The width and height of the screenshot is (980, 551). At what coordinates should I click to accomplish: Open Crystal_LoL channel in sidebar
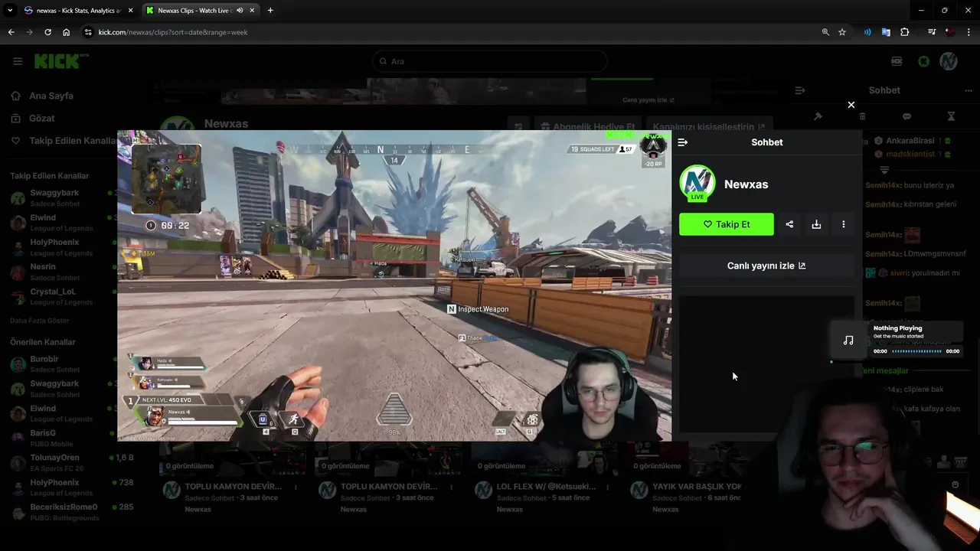click(x=61, y=297)
